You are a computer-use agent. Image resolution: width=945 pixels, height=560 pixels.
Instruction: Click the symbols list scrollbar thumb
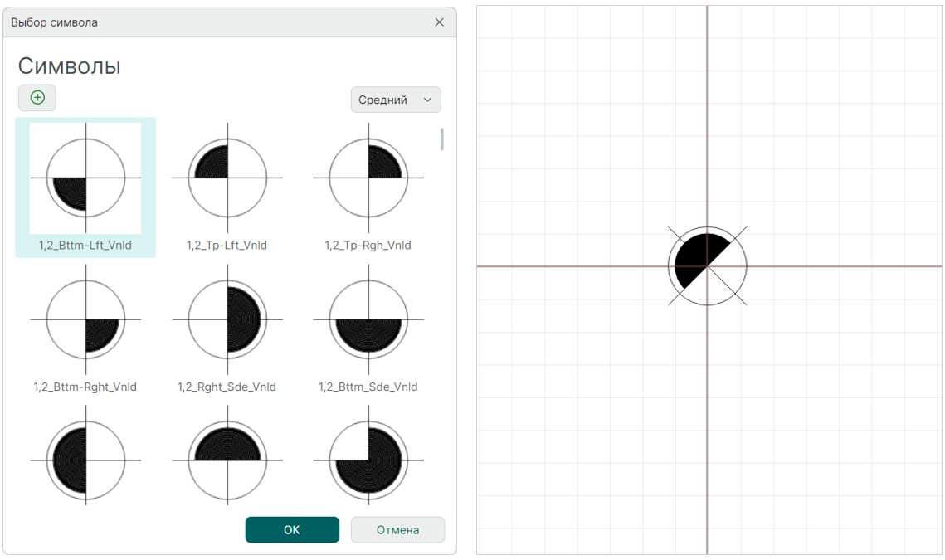[442, 139]
